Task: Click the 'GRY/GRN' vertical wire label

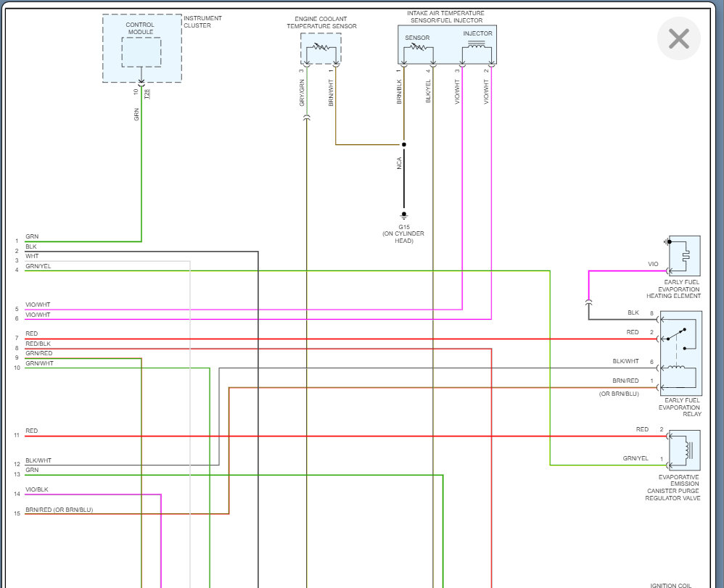Action: click(302, 93)
